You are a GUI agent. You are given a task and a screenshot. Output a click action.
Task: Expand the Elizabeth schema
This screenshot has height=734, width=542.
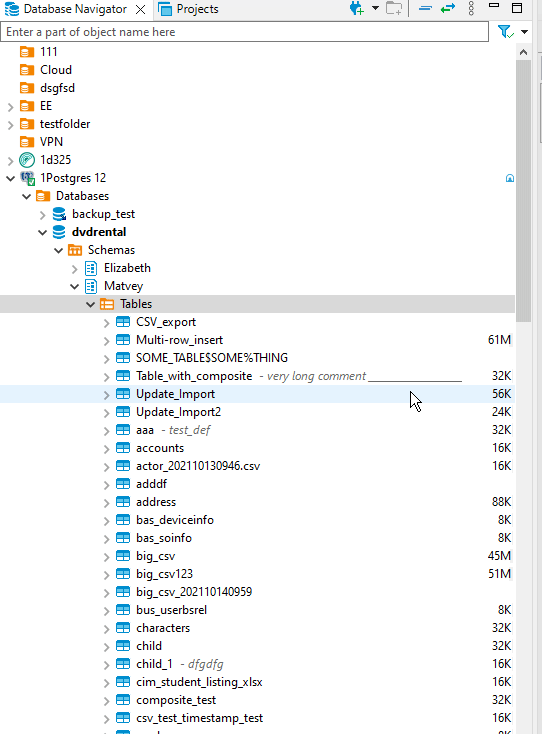tap(74, 269)
